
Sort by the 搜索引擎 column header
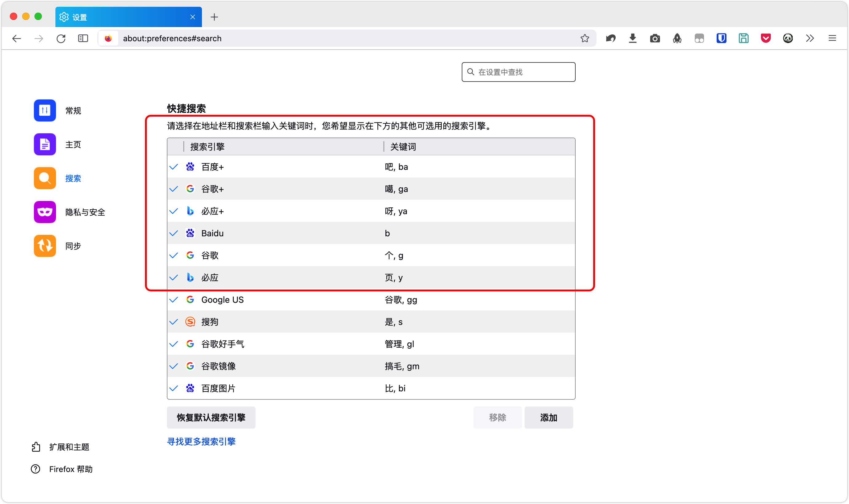point(207,147)
